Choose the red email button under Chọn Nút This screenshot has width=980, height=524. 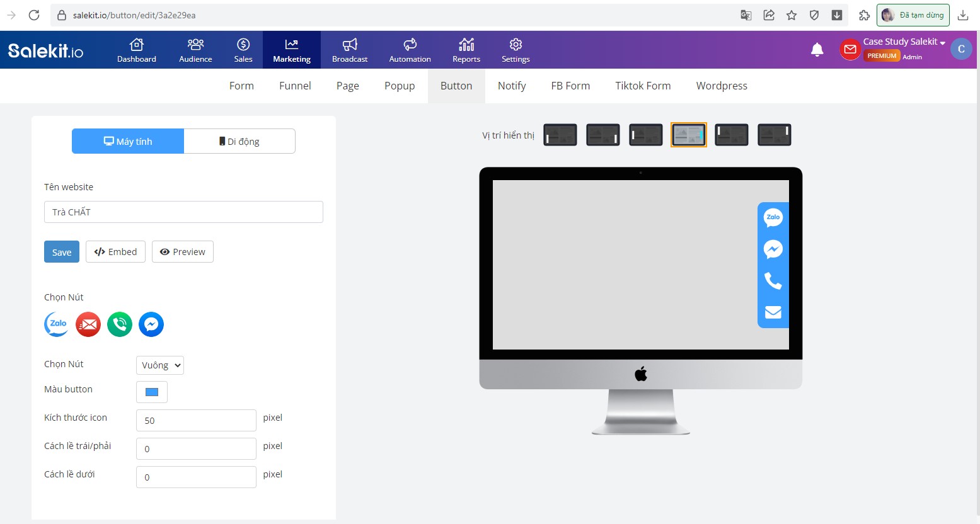click(88, 324)
